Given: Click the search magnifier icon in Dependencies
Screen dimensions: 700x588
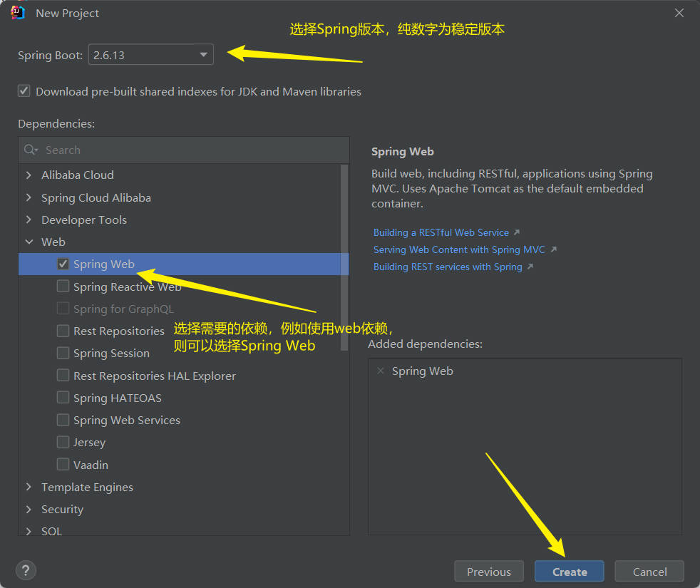Looking at the screenshot, I should click(x=31, y=150).
